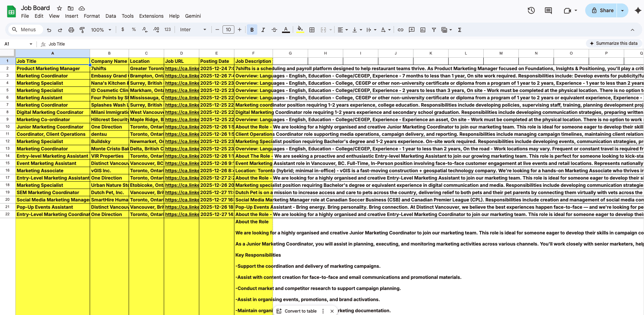
Task: Decrease font size with minus button
Action: pyautogui.click(x=217, y=30)
